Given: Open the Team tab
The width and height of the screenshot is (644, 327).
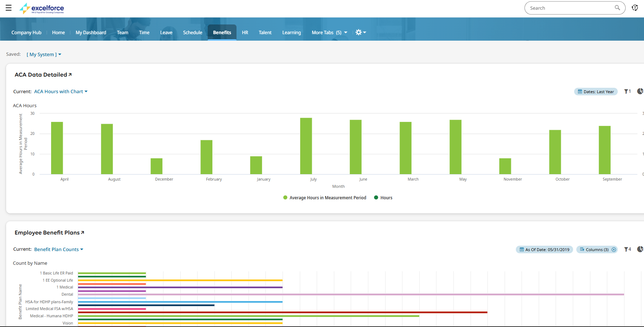Looking at the screenshot, I should [x=122, y=32].
